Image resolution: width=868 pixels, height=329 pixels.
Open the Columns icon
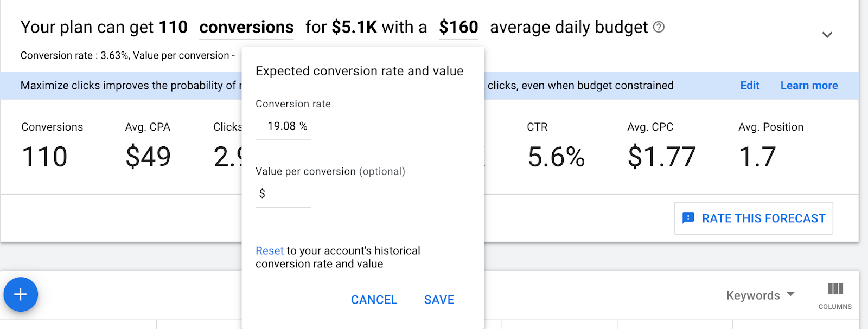click(835, 295)
